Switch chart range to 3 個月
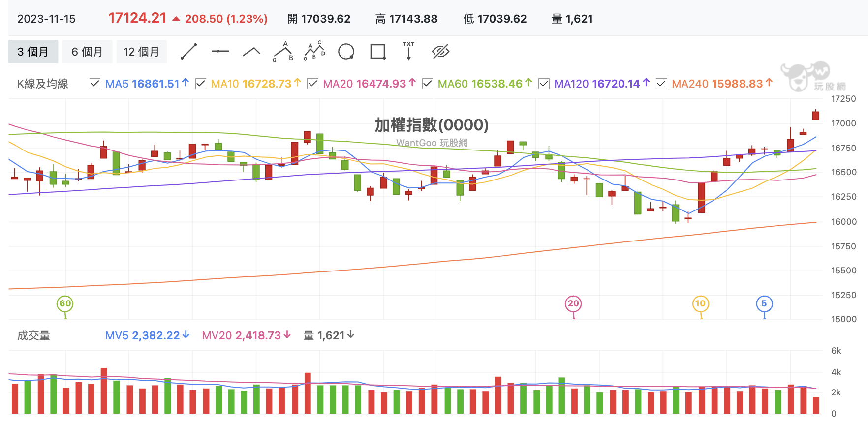 33,52
